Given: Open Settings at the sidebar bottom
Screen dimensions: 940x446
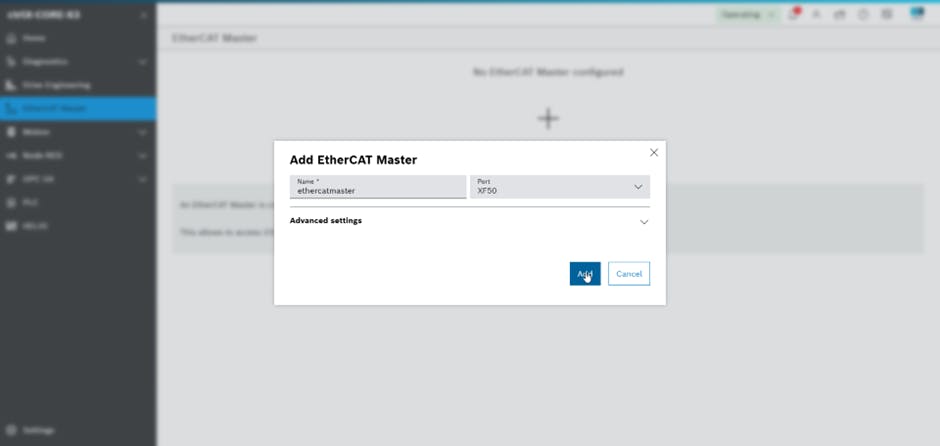Looking at the screenshot, I should click(38, 430).
